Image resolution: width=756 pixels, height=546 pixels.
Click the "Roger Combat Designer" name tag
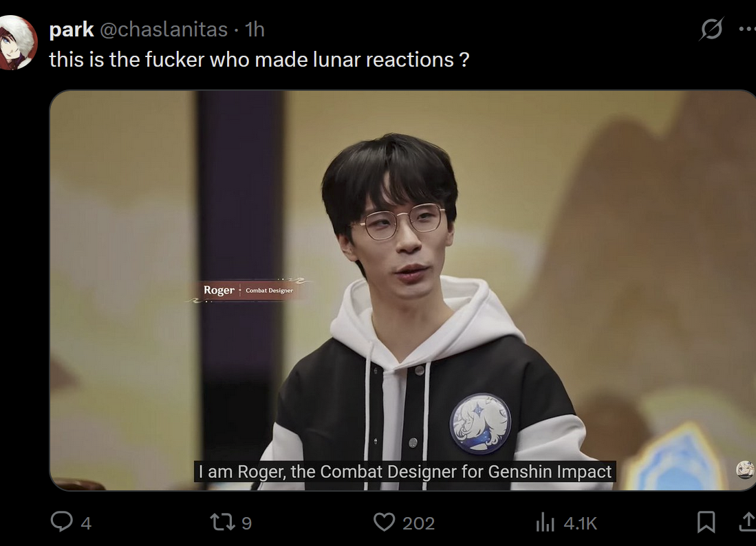248,290
